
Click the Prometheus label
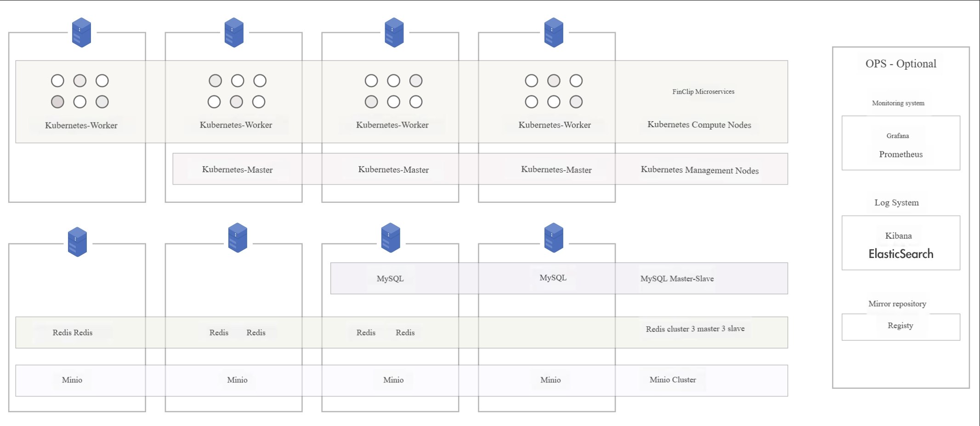pos(901,154)
